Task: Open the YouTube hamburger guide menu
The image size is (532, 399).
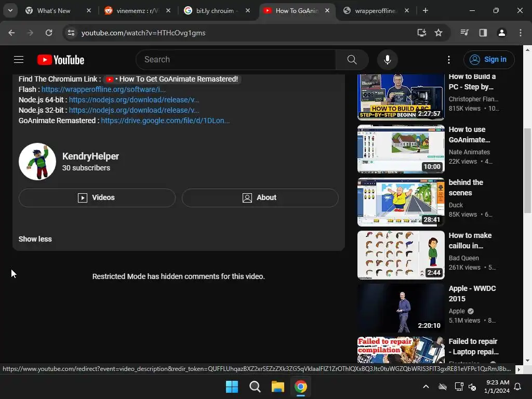Action: (x=19, y=60)
